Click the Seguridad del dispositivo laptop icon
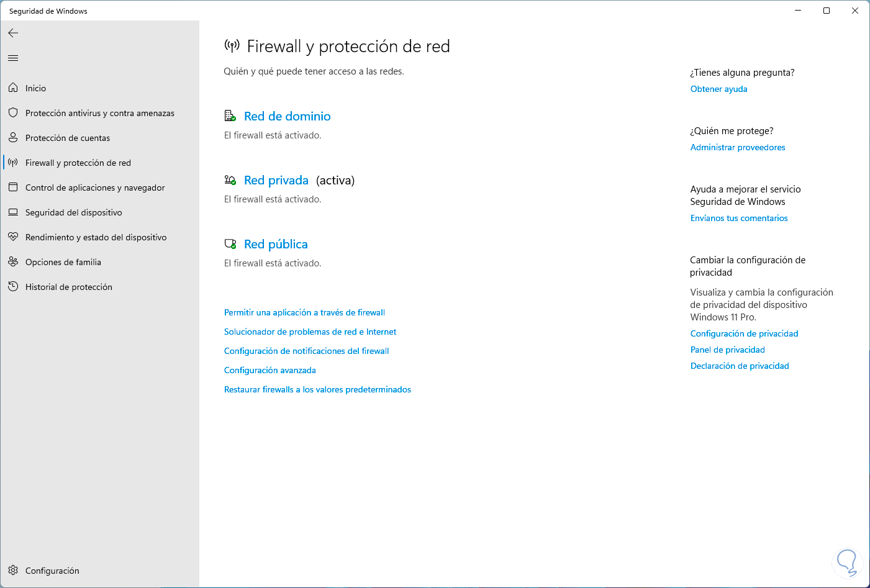This screenshot has width=870, height=588. (x=13, y=212)
